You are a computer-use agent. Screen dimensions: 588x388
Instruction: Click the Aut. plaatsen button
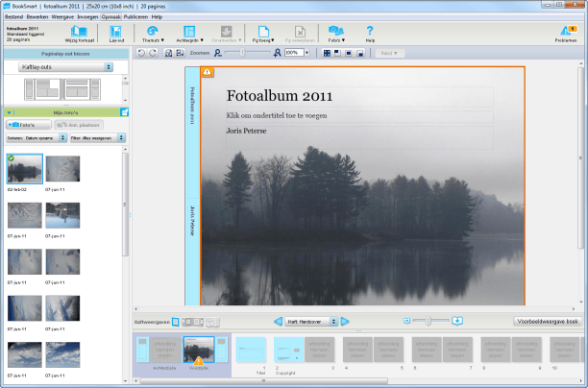coord(79,125)
